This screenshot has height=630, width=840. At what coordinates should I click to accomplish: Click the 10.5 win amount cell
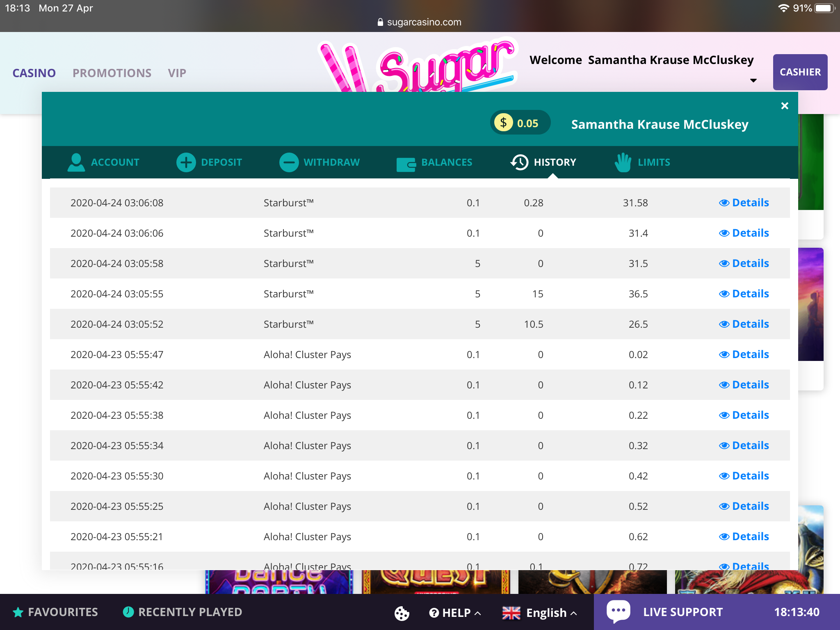[534, 324]
